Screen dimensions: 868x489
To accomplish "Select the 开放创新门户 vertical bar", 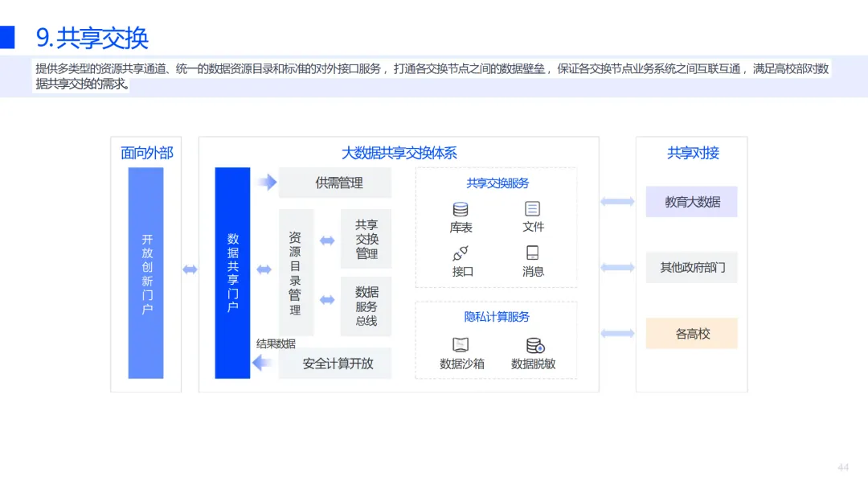I will [146, 273].
